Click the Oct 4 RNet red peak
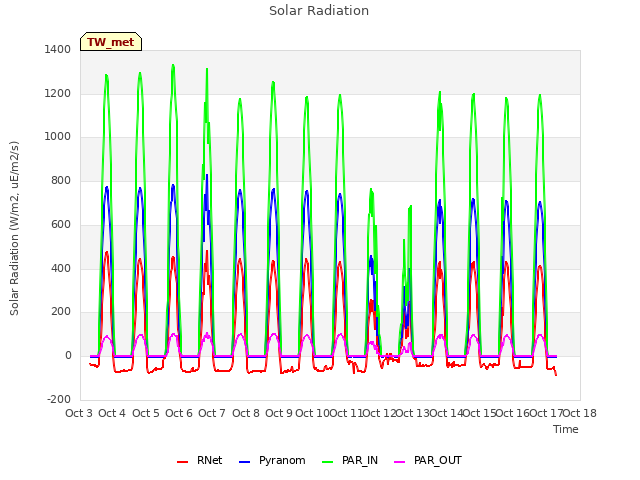The image size is (640, 480). click(x=107, y=252)
